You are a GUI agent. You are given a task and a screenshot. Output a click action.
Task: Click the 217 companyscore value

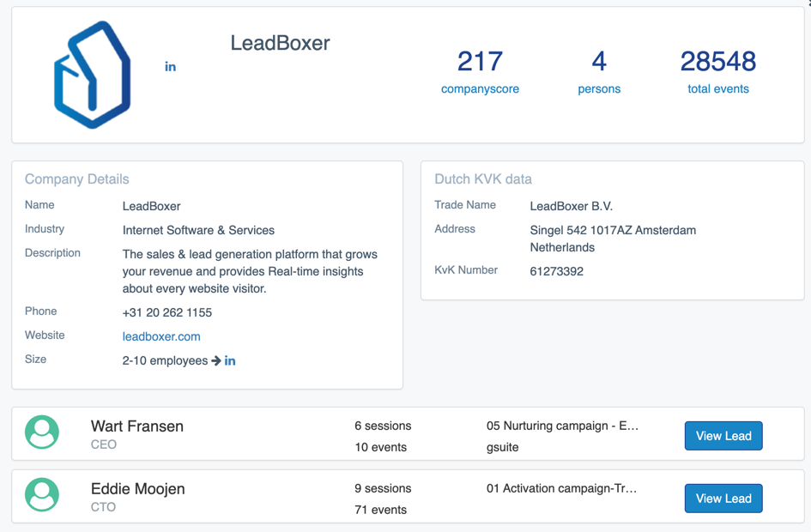(x=480, y=62)
